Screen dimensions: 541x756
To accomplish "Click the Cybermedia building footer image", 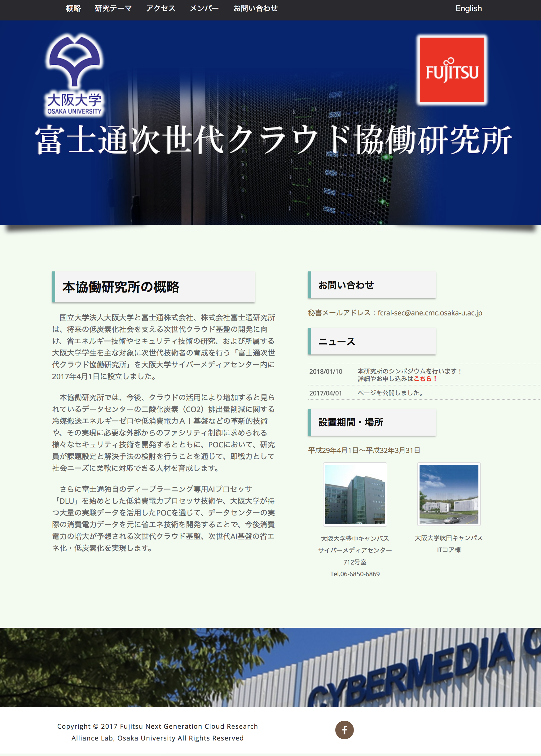I will [x=270, y=667].
